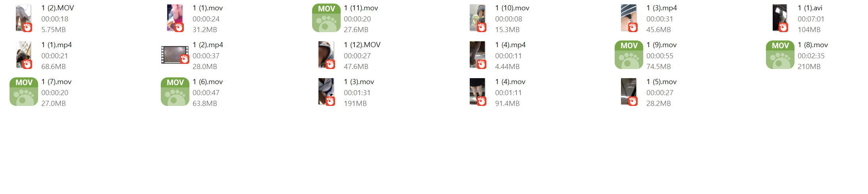Image resolution: width=868 pixels, height=194 pixels.
Task: Click the thumbnail of 1 (4).mp4
Action: point(478,55)
